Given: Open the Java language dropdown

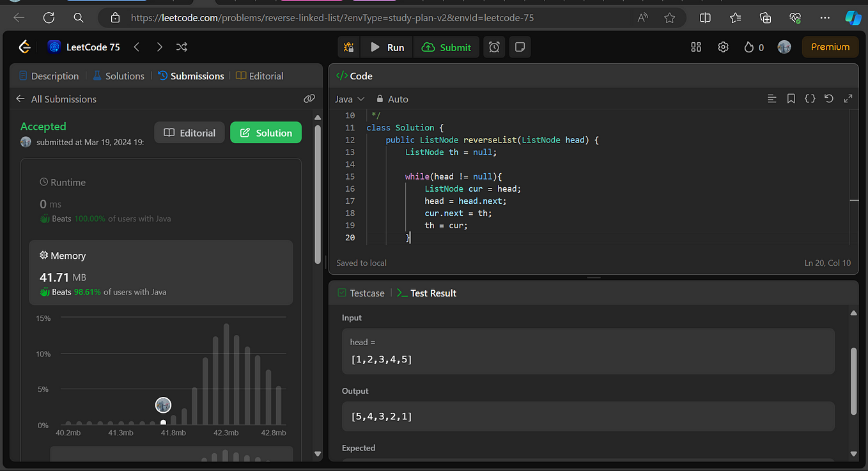Looking at the screenshot, I should coord(350,99).
